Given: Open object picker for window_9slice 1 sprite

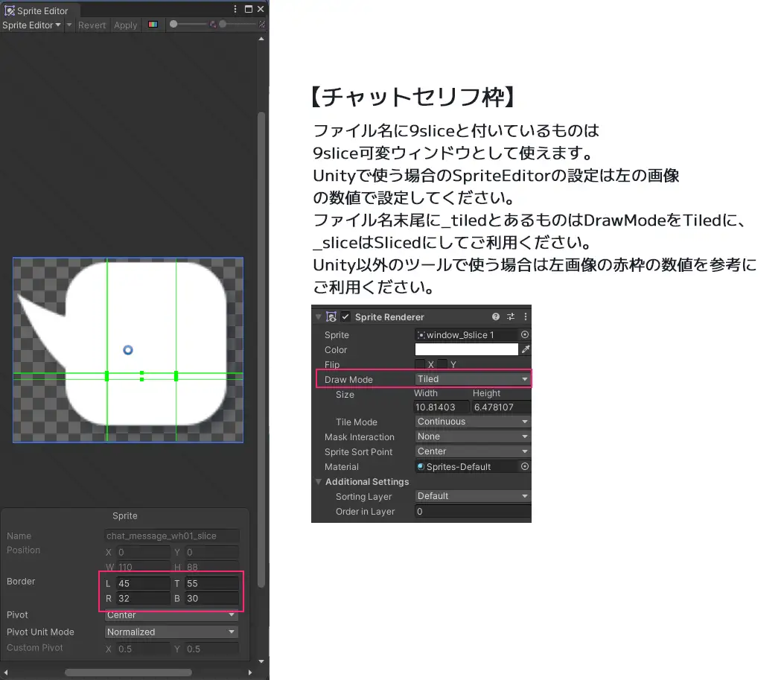Looking at the screenshot, I should pos(526,334).
